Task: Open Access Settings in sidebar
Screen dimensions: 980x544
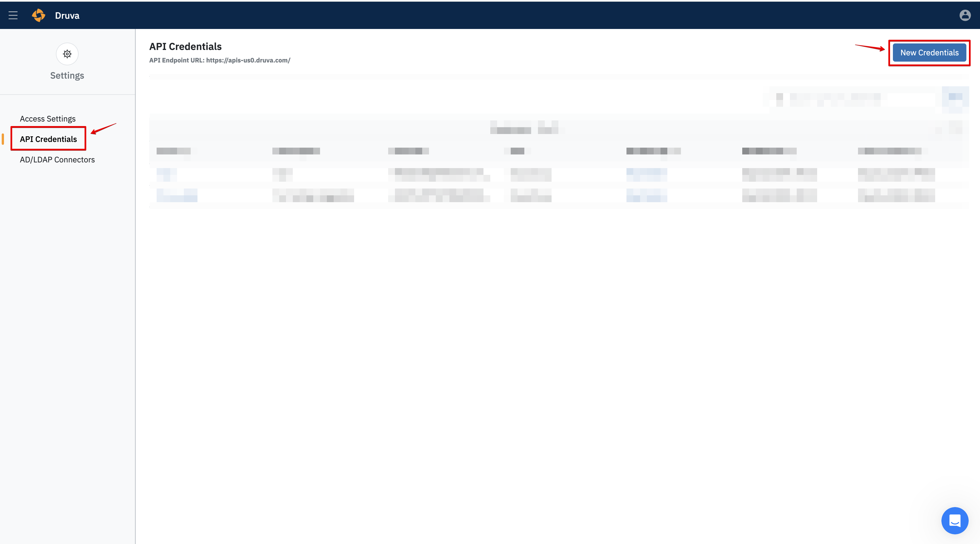Action: click(48, 119)
